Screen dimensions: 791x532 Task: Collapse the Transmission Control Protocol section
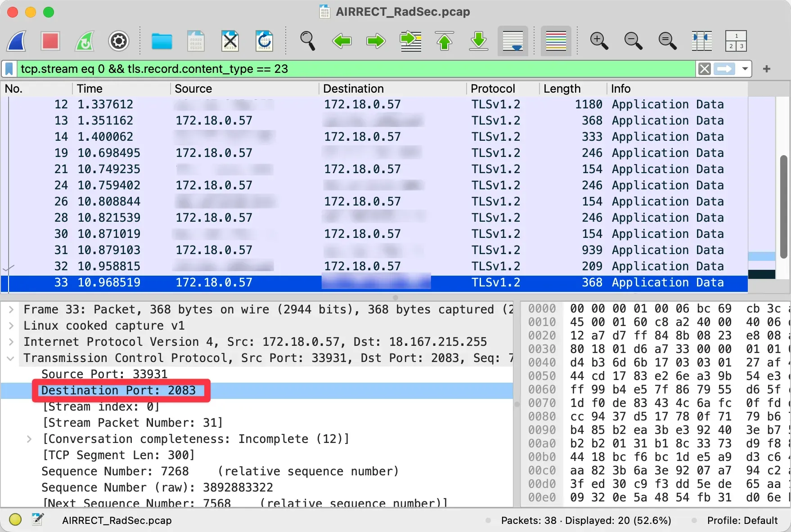click(x=11, y=358)
